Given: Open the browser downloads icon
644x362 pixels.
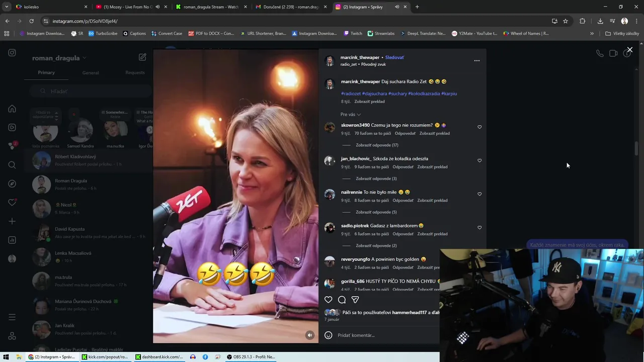Looking at the screenshot, I should (600, 21).
